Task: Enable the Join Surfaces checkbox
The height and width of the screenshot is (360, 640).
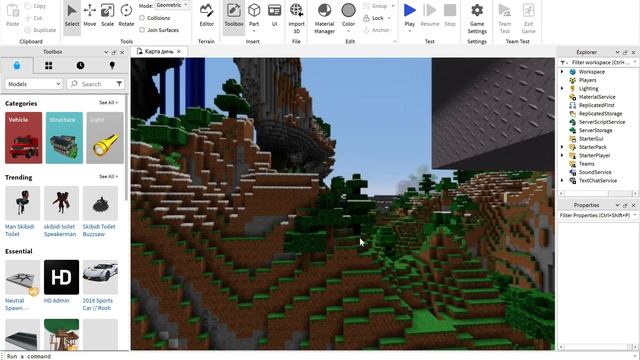Action: click(x=142, y=30)
